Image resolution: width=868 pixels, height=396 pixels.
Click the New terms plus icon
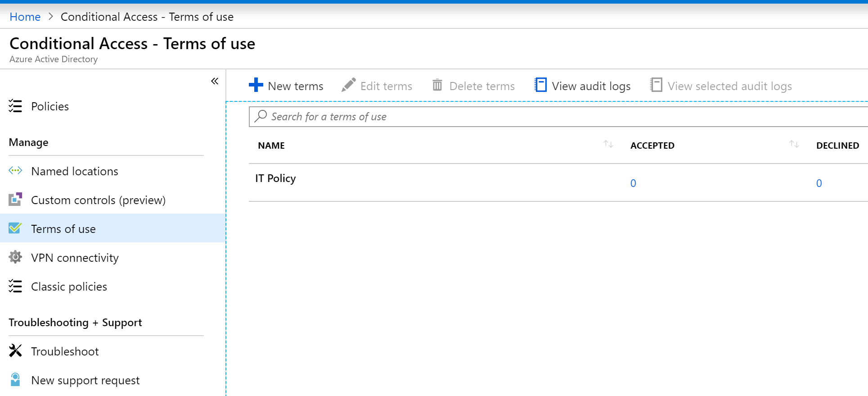(x=256, y=85)
